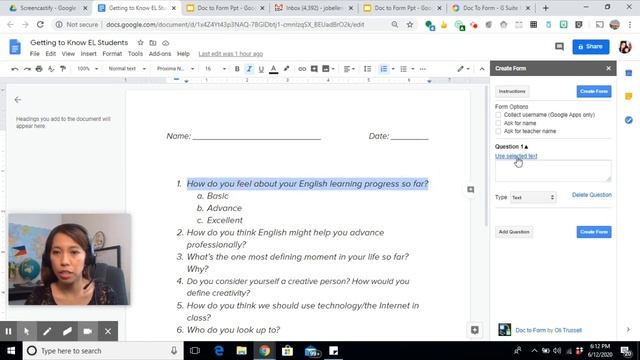Click the Use selected text link
Viewport: 640px width, 360px height.
click(516, 156)
